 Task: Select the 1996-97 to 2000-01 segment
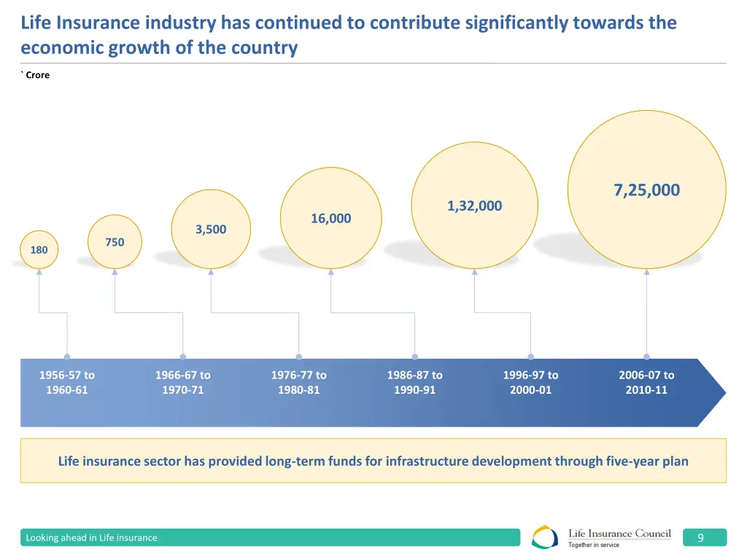pos(530,382)
